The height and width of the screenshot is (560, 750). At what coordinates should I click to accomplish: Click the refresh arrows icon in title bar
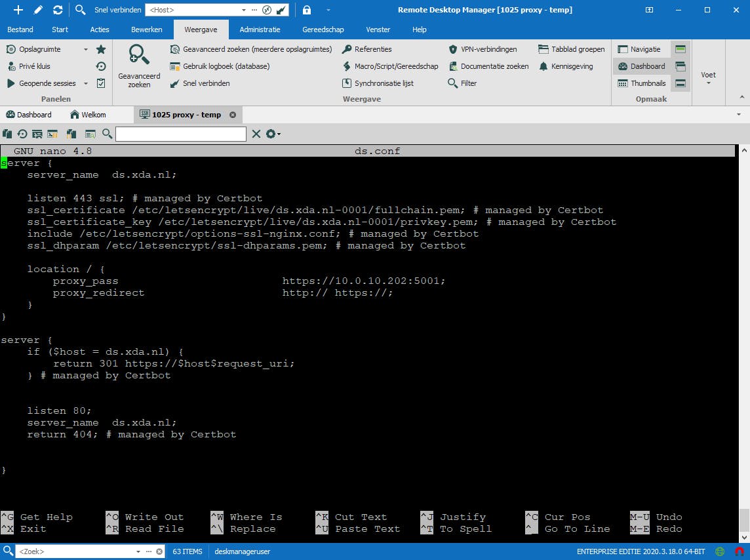click(58, 10)
